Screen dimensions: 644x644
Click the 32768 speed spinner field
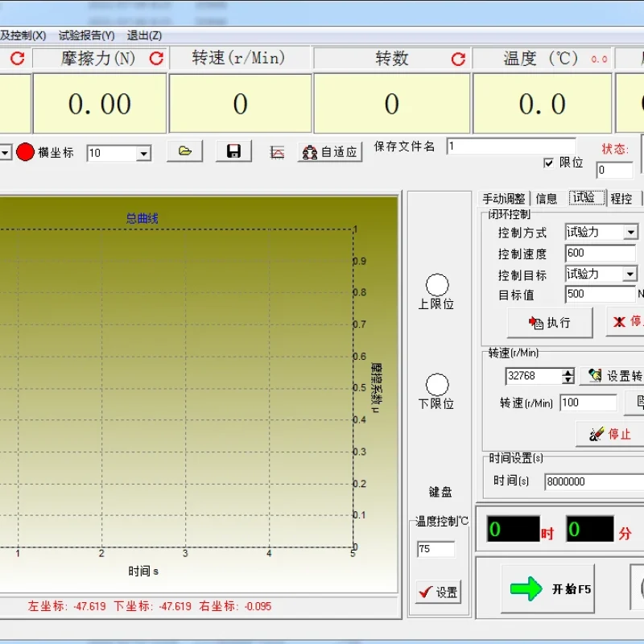[x=535, y=376]
